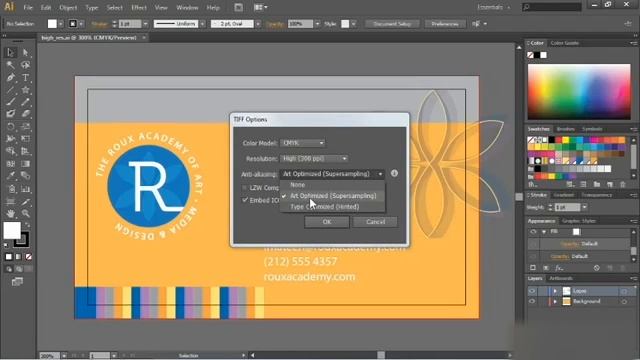Select the Star shape tool

pyautogui.click(x=25, y=90)
